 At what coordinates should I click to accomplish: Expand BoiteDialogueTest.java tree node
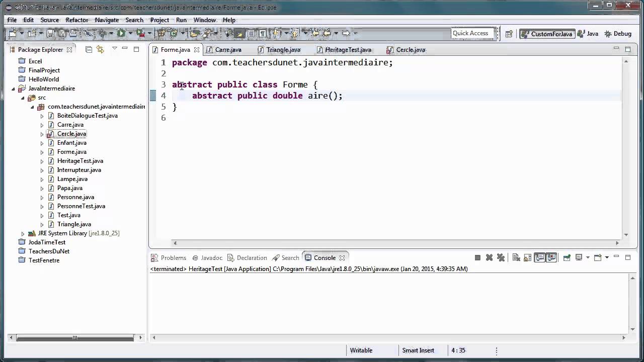pos(42,116)
